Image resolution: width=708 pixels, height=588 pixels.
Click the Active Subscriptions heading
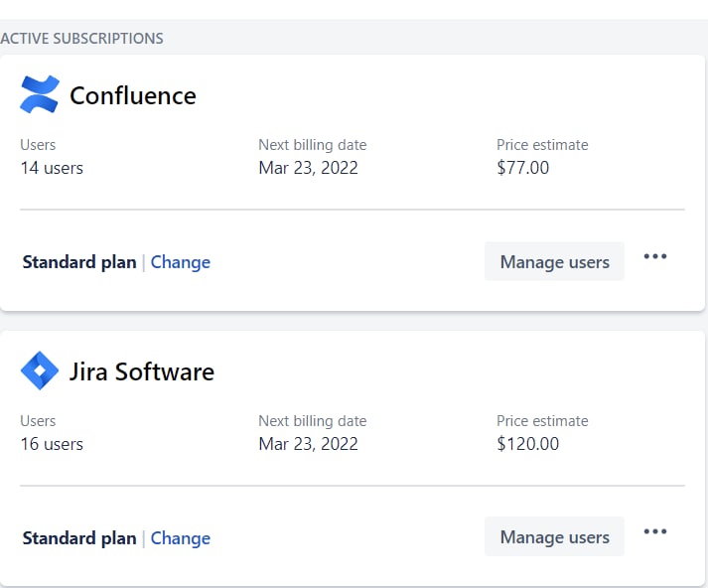point(82,39)
